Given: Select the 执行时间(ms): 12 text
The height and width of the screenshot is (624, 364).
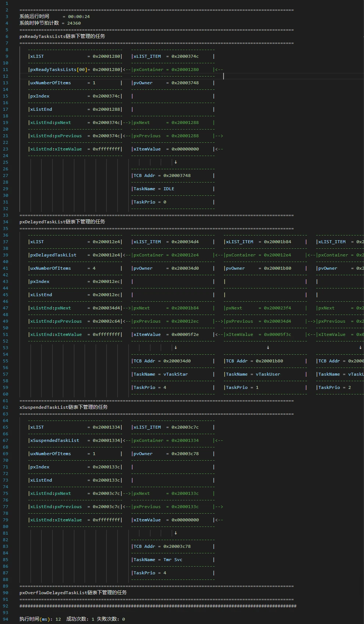Looking at the screenshot, I should pos(40,619).
